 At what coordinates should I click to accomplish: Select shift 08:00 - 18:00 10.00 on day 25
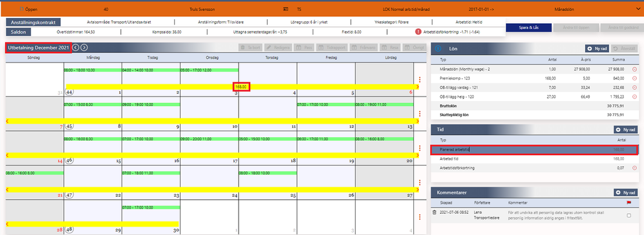click(268, 173)
